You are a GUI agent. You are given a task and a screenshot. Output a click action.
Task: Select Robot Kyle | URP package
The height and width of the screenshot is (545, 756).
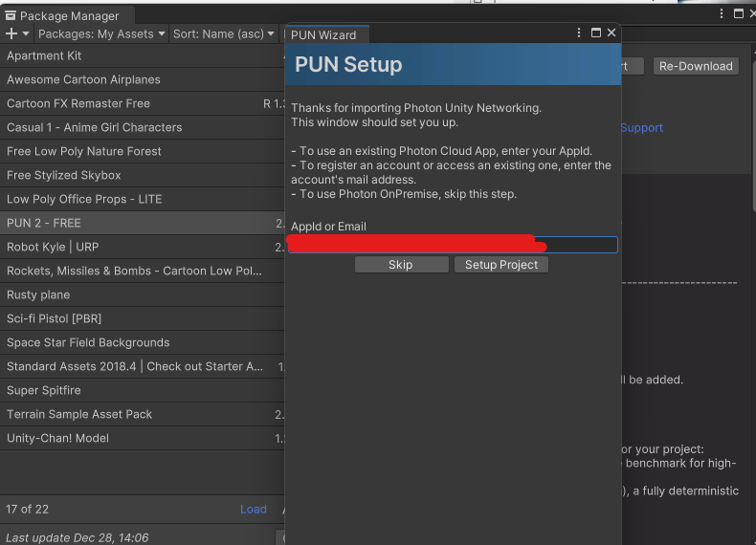pyautogui.click(x=143, y=247)
